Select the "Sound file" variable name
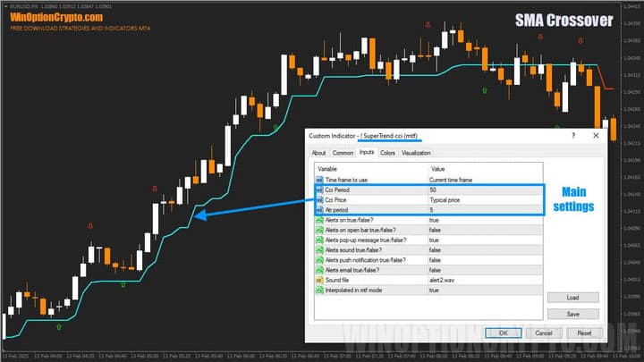Viewport: 644px width, 362px height. pyautogui.click(x=337, y=280)
